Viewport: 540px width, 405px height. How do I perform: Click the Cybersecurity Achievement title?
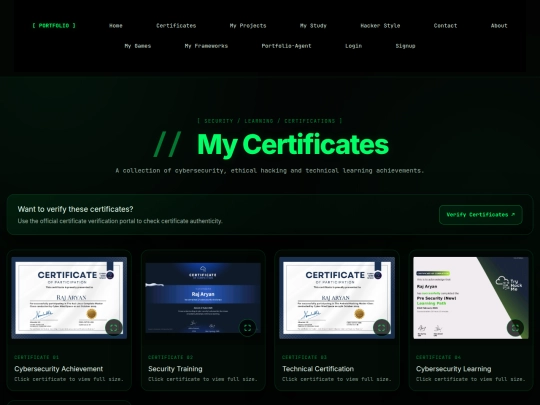click(x=59, y=369)
